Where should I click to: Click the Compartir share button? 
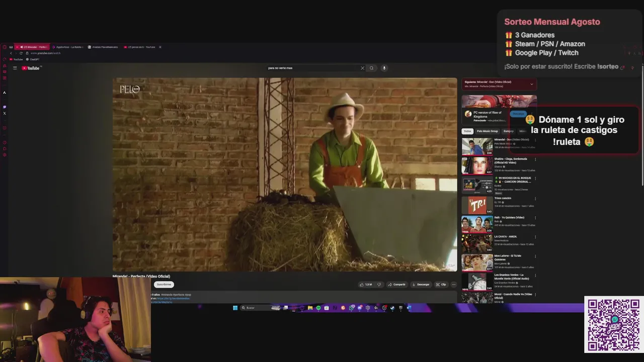pyautogui.click(x=396, y=285)
